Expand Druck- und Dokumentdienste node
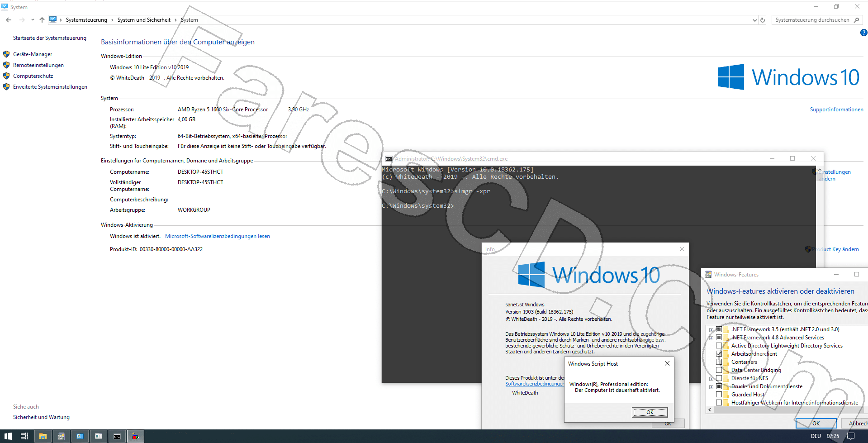The image size is (868, 443). [711, 387]
